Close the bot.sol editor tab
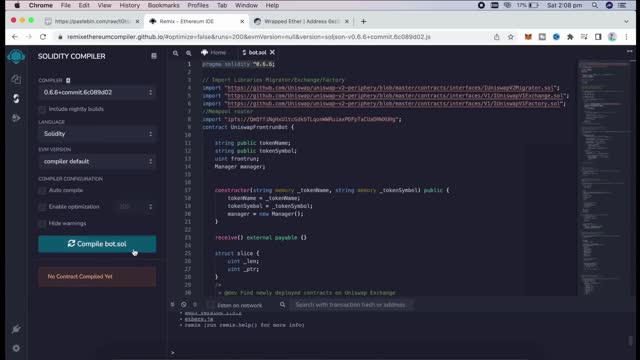The image size is (640, 360). [272, 52]
